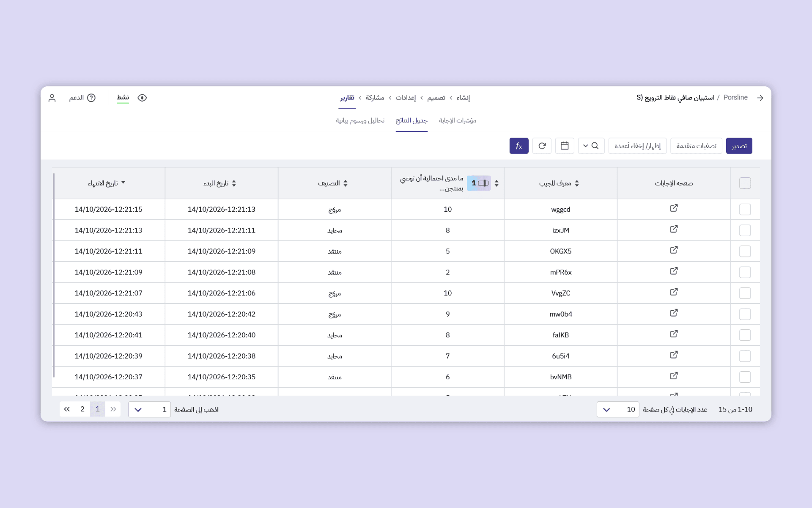
Task: Open the الدعم help icon
Action: (x=91, y=98)
